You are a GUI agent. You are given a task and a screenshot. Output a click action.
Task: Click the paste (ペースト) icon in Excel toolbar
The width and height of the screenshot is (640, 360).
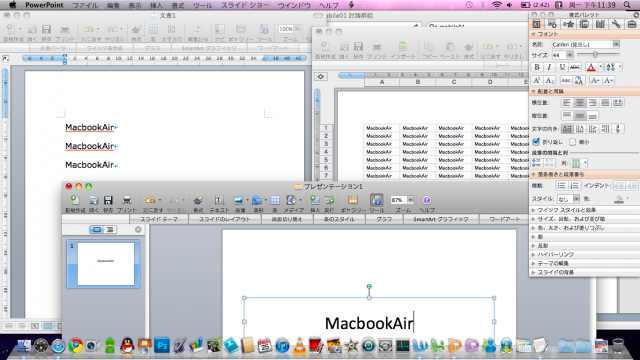pyautogui.click(x=450, y=46)
